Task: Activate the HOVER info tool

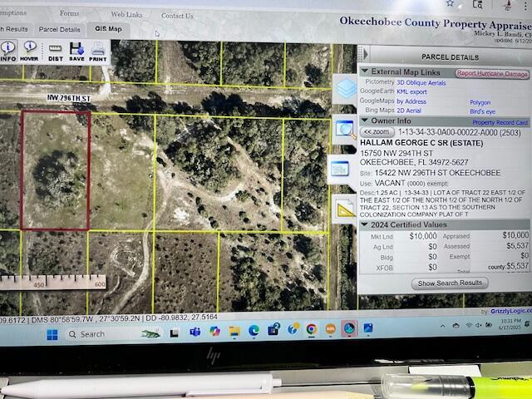Action: tap(30, 52)
